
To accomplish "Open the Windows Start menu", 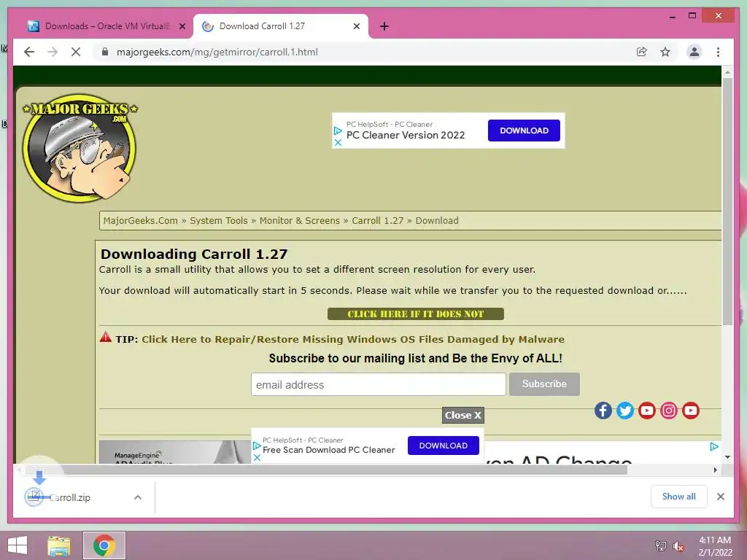I will pyautogui.click(x=18, y=545).
